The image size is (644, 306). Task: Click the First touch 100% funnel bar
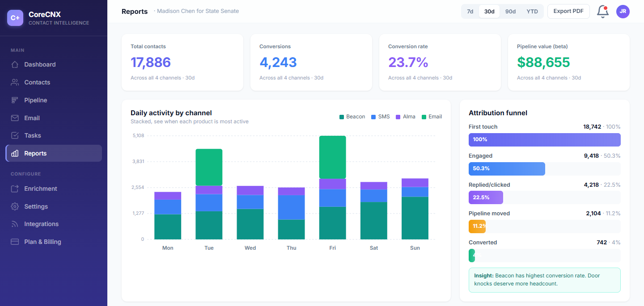tap(545, 140)
